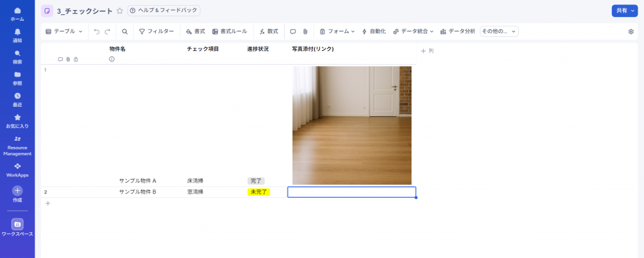Expand the テーブル view dropdown
Screen dimensions: 644x258
(64, 31)
